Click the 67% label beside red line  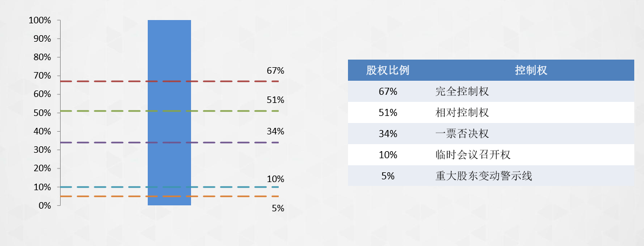click(x=275, y=71)
